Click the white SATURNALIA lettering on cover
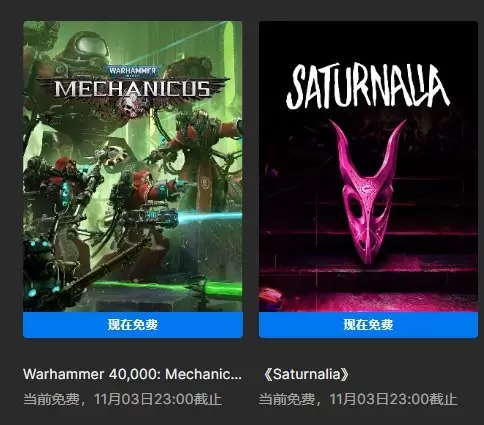This screenshot has height=425, width=484. point(368,87)
